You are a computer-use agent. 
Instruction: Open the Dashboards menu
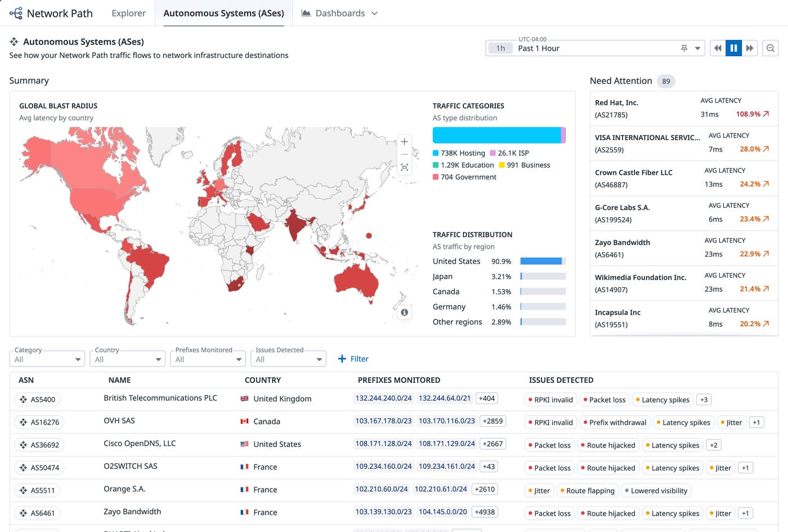[x=339, y=13]
